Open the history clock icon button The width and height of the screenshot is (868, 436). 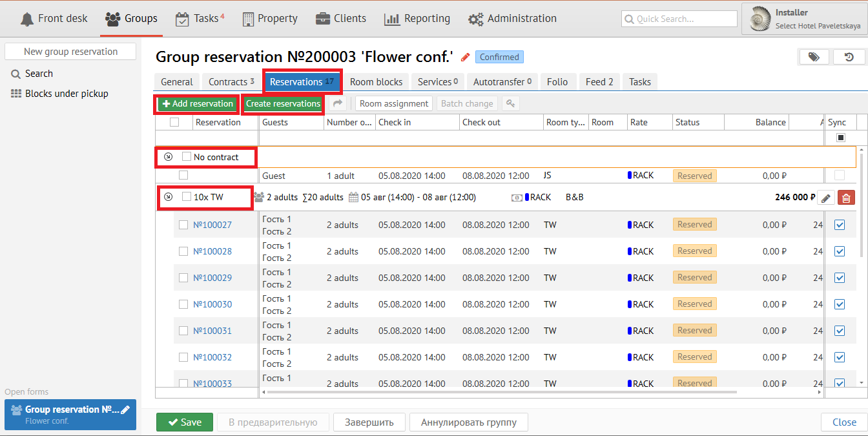[x=849, y=57]
